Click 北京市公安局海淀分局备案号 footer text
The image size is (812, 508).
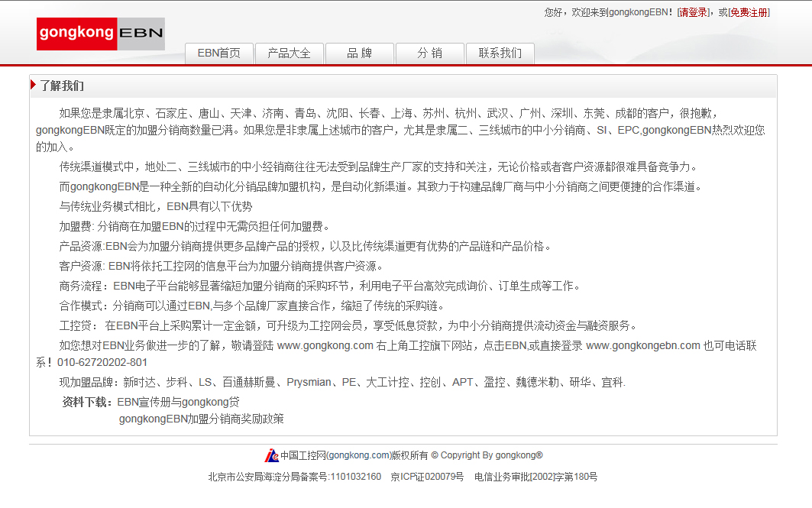[x=295, y=477]
